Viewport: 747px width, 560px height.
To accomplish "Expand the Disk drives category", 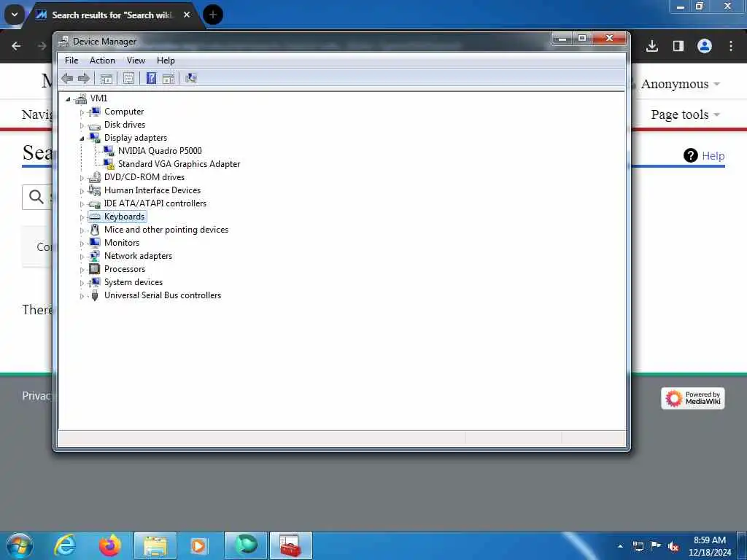I will [82, 125].
